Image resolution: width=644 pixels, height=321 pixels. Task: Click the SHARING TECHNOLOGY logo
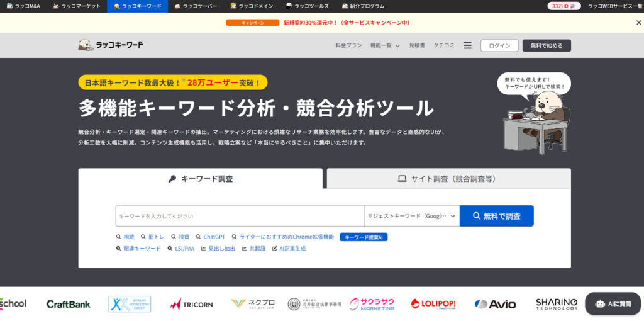[x=557, y=304]
